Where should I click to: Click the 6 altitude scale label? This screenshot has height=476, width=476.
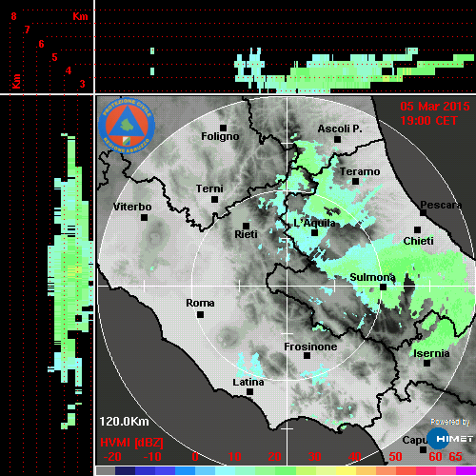coord(41,44)
